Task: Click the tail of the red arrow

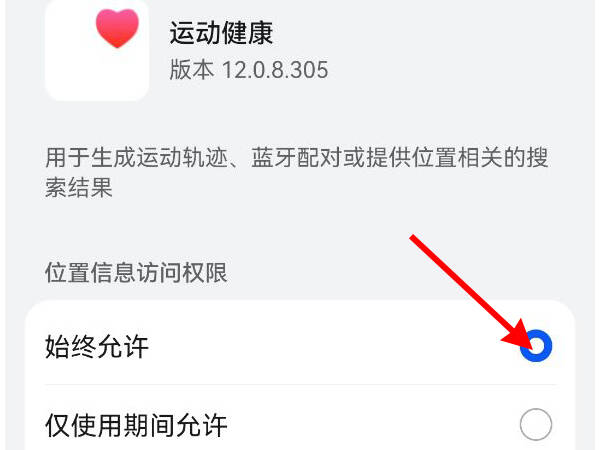Action: (414, 239)
